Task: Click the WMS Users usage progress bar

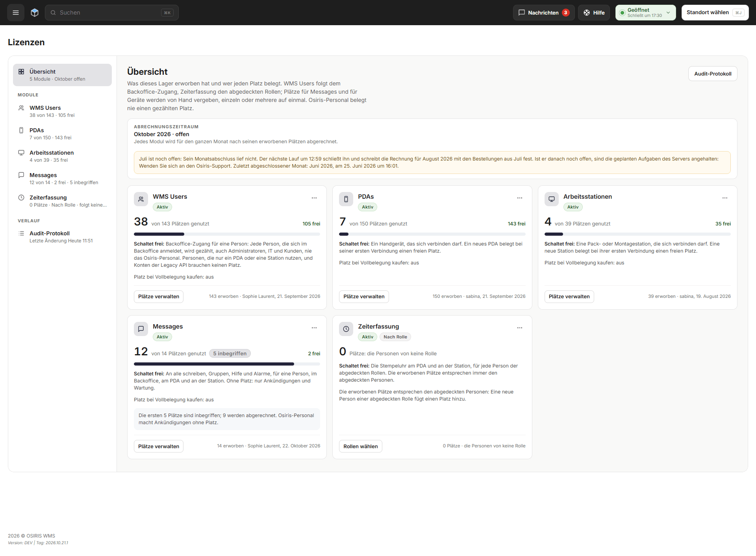Action: pos(227,234)
